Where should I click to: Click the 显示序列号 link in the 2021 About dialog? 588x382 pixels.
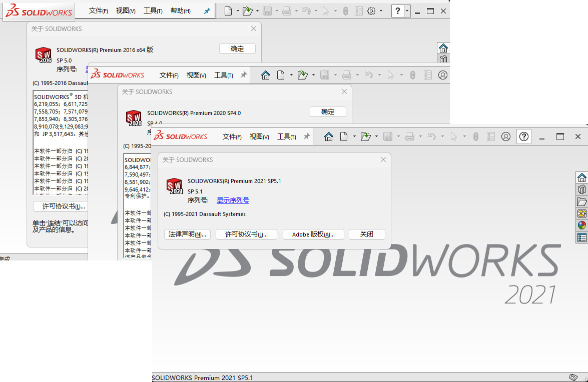[x=233, y=200]
